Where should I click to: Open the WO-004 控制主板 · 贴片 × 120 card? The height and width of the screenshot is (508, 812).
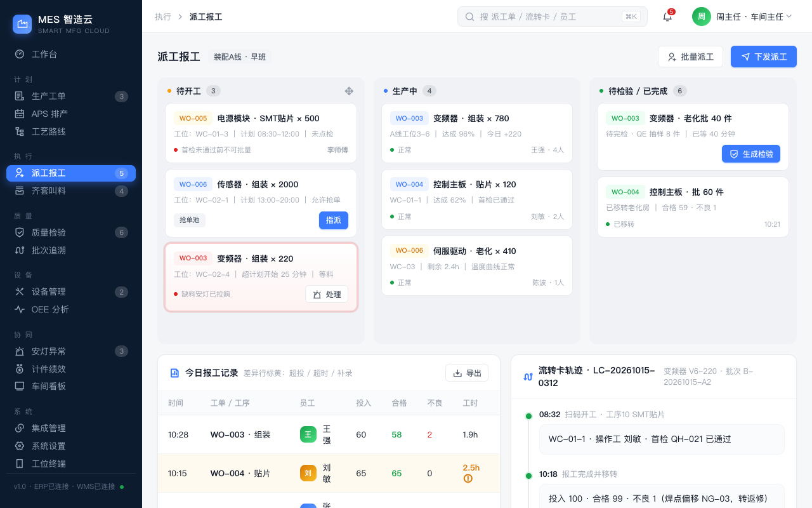tap(477, 199)
